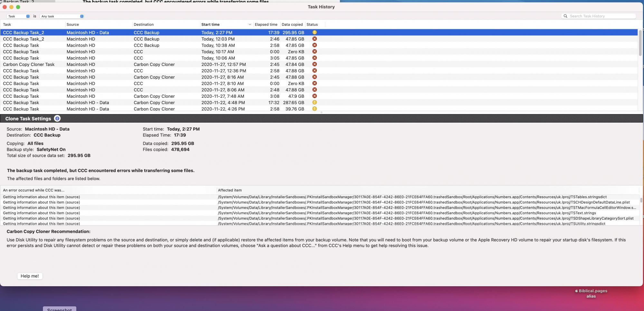Viewport: 644px width, 311px height.
Task: Click the error icon for 2020-11-27 7:48 AM task
Action: 315,96
